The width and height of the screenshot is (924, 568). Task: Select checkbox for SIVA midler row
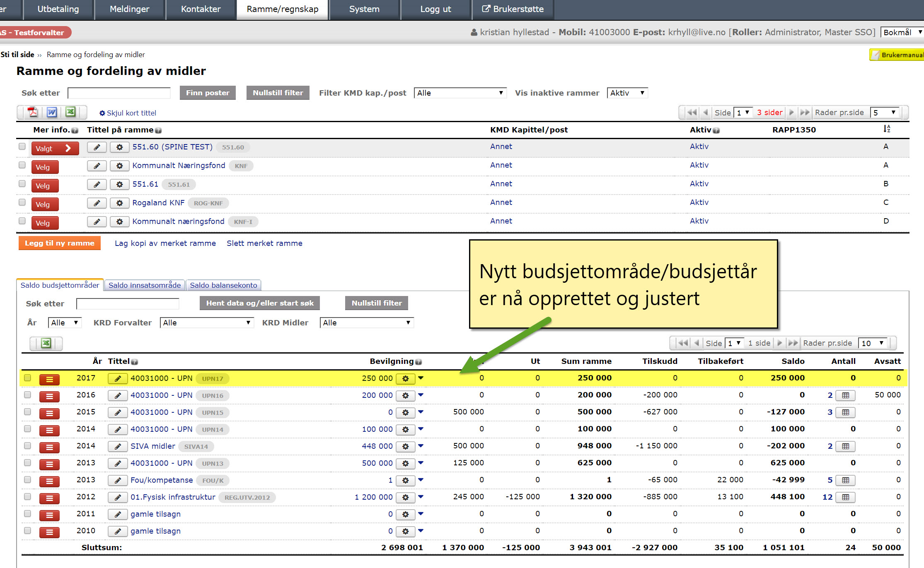click(x=27, y=446)
